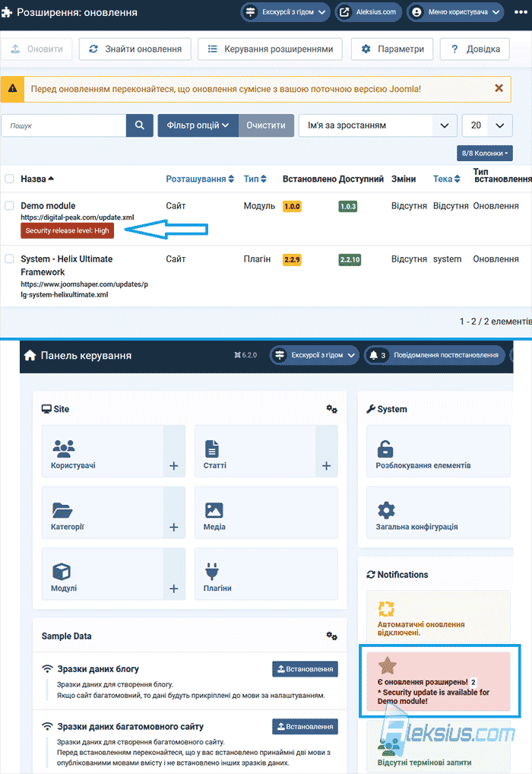
Task: Expand the Фільтр опцій dropdown
Action: 198,125
